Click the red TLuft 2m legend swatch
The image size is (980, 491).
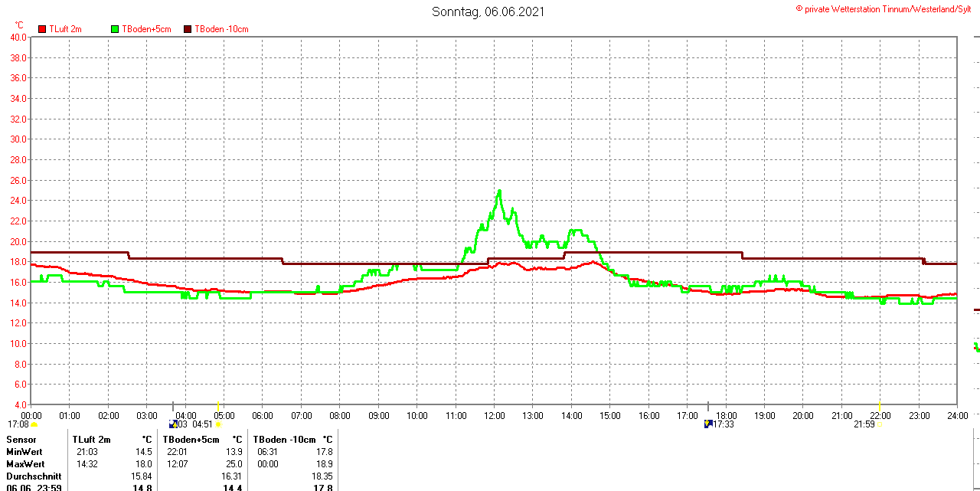[x=42, y=29]
